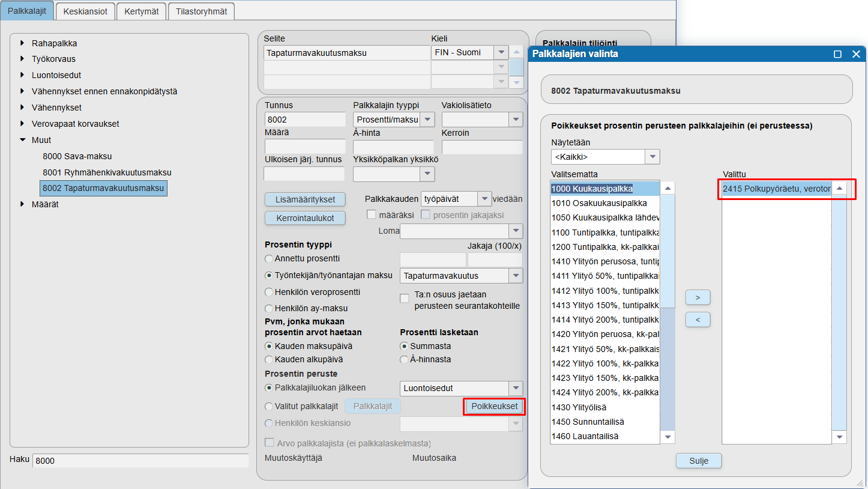Expand the Työkorvaus tree node

pos(22,59)
